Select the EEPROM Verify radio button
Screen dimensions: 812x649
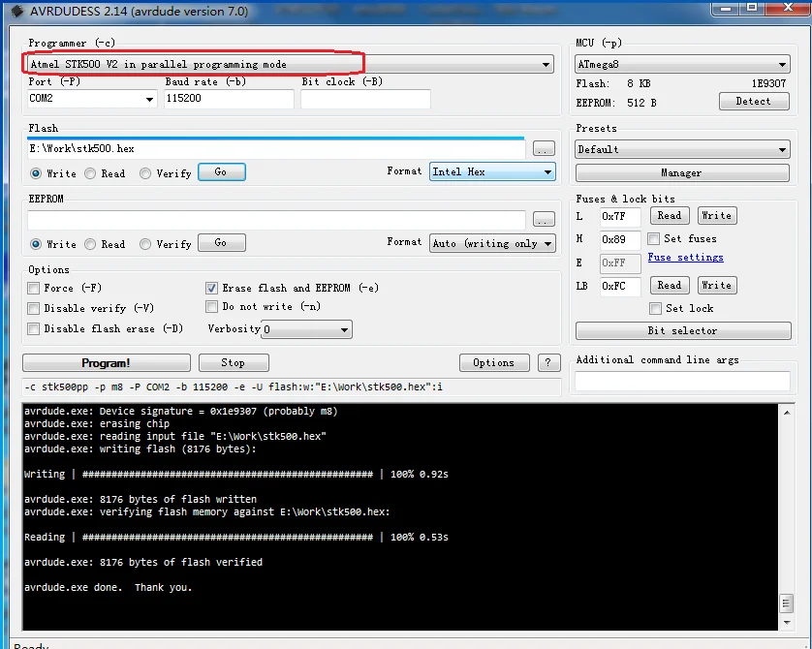coord(145,244)
